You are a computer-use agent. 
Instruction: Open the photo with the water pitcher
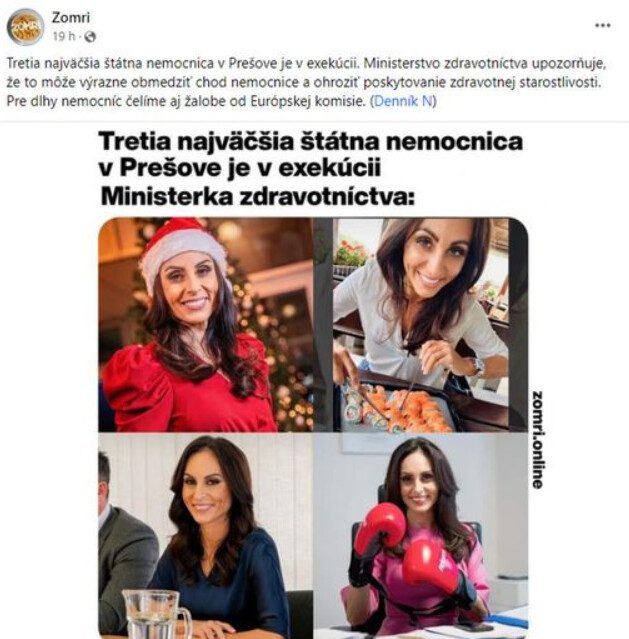(x=205, y=535)
